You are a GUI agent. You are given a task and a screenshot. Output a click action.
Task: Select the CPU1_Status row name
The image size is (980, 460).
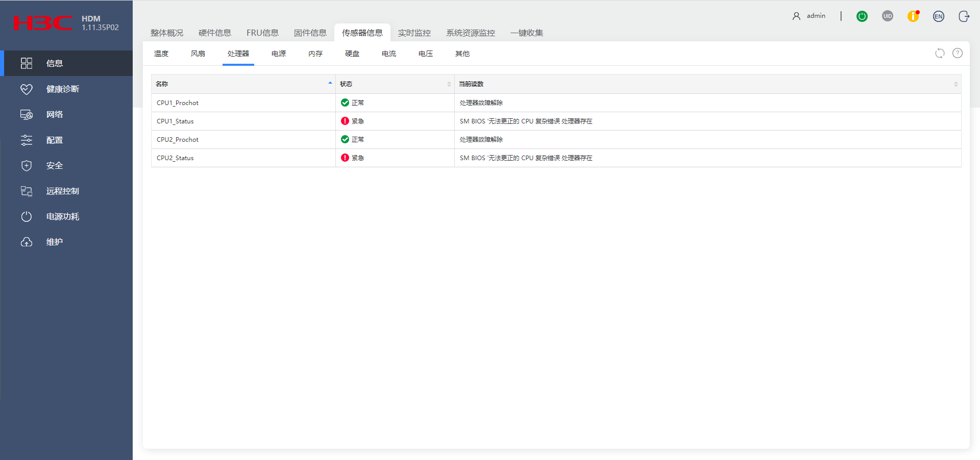pyautogui.click(x=175, y=121)
